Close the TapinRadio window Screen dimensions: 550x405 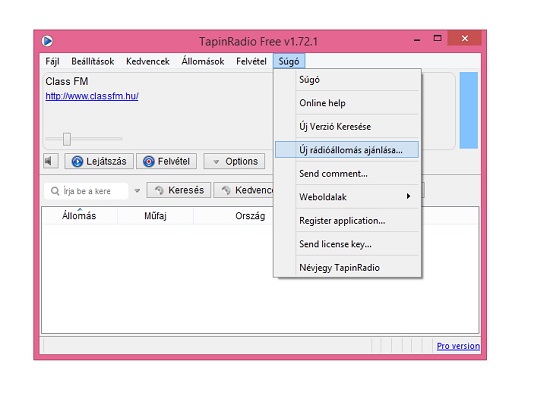coord(464,38)
